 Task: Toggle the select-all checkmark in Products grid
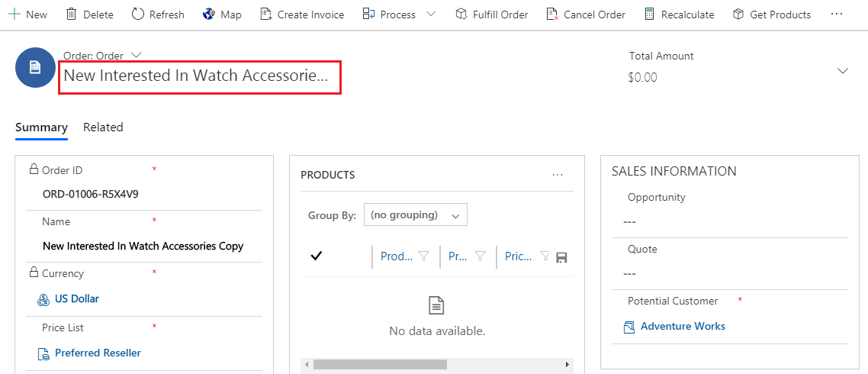(317, 256)
